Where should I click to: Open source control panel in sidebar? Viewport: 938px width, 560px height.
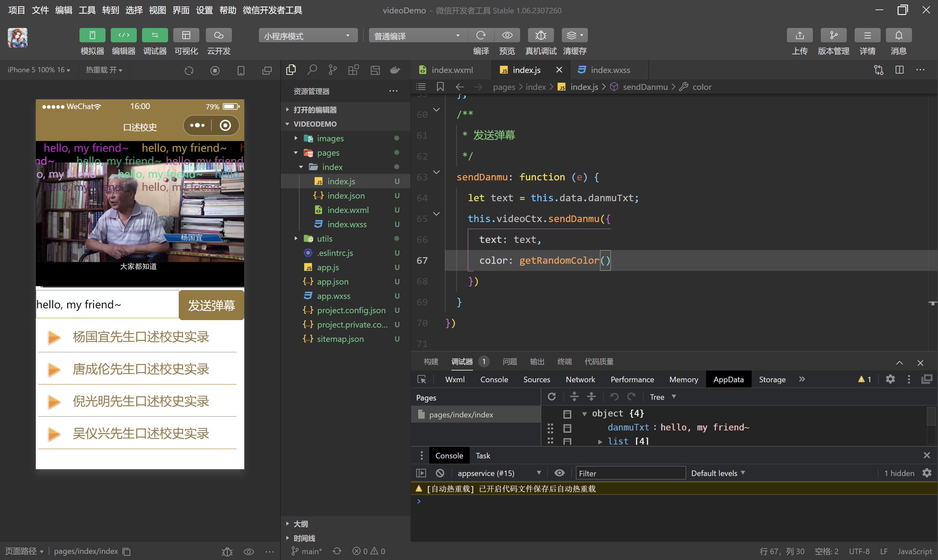[333, 70]
